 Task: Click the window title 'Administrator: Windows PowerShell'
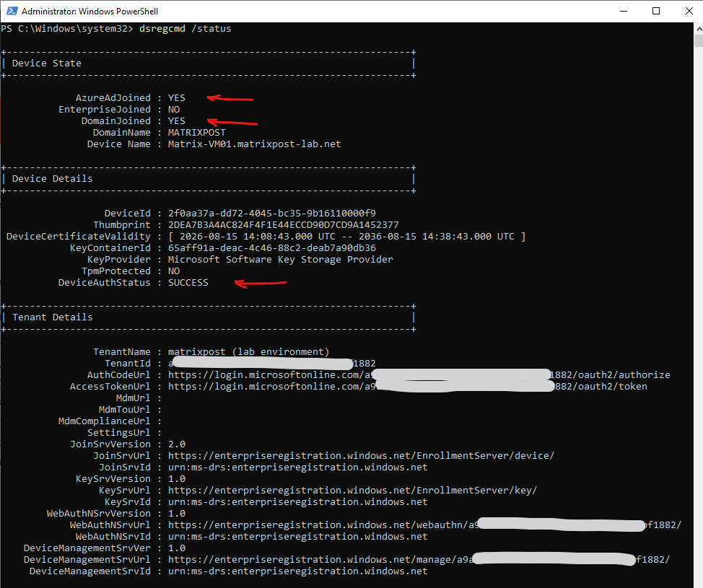pos(89,12)
